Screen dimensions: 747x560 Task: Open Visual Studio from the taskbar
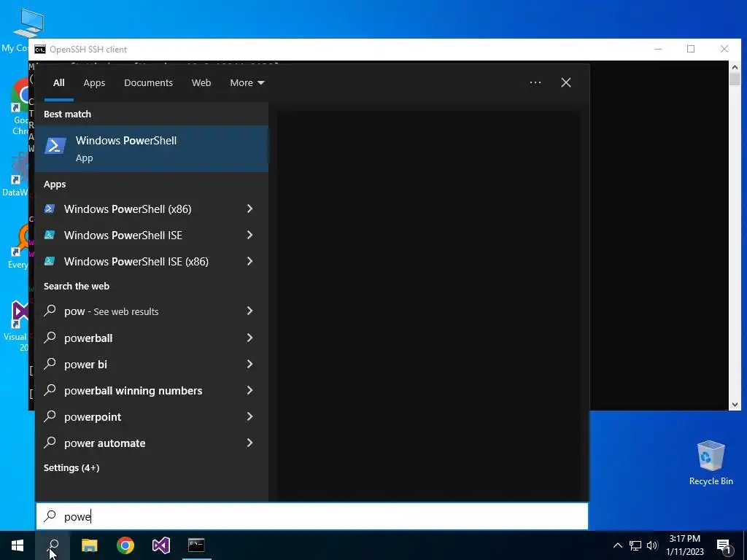161,545
